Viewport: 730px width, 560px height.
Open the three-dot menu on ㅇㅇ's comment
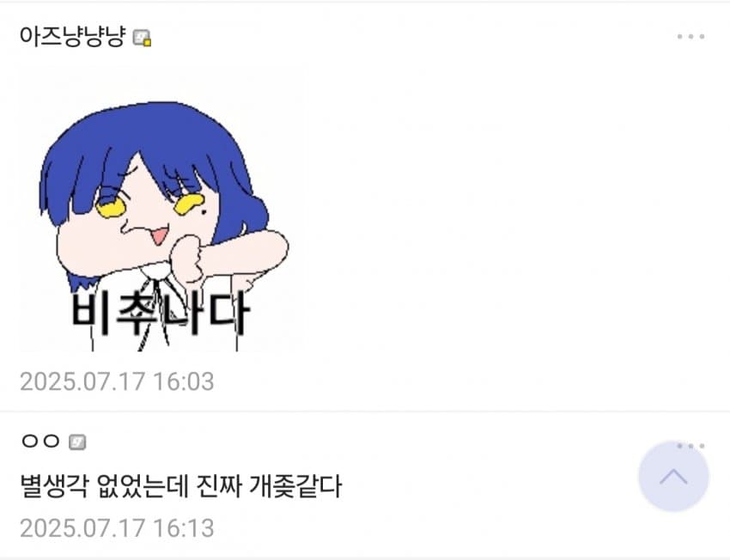tap(690, 446)
